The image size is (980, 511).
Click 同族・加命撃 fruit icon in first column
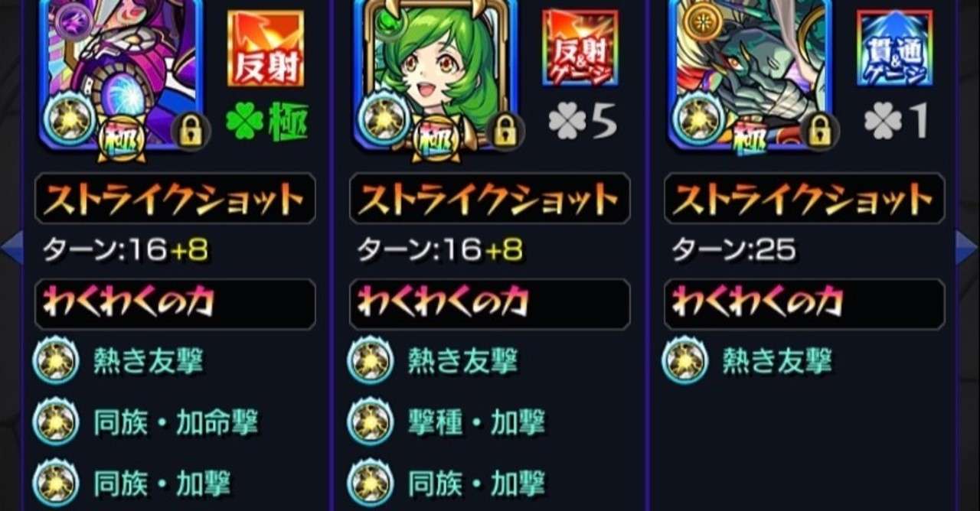[56, 422]
